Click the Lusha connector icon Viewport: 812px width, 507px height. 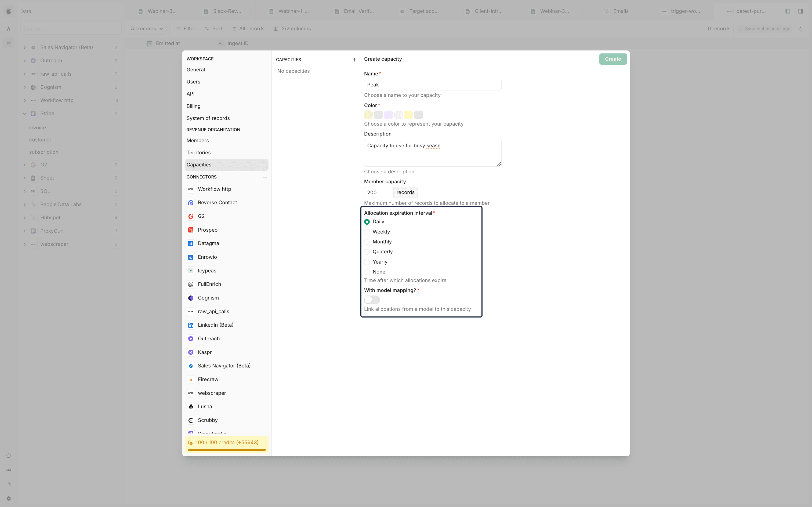191,407
